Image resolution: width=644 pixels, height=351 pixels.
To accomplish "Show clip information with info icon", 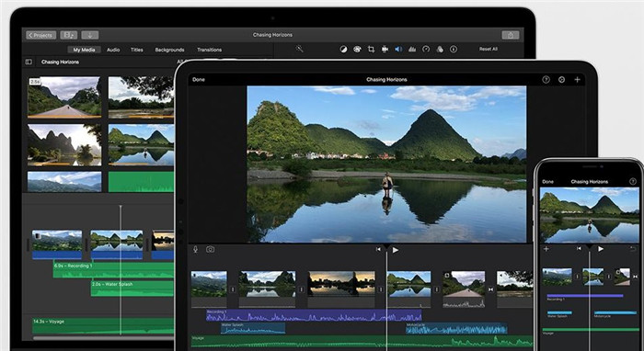I will coord(454,50).
